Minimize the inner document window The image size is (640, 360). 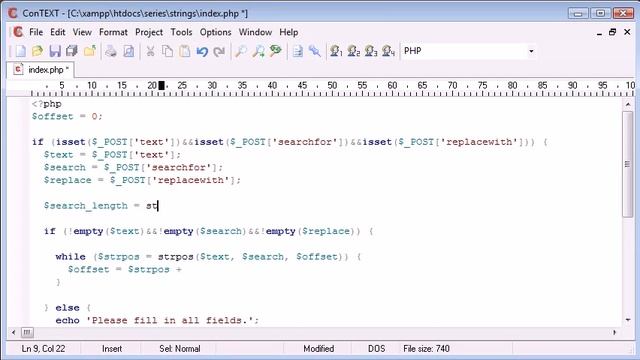[599, 33]
